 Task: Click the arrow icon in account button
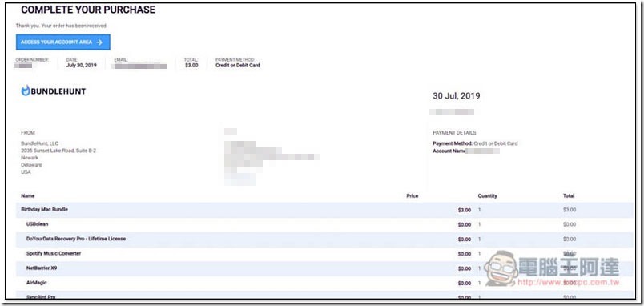coord(99,42)
